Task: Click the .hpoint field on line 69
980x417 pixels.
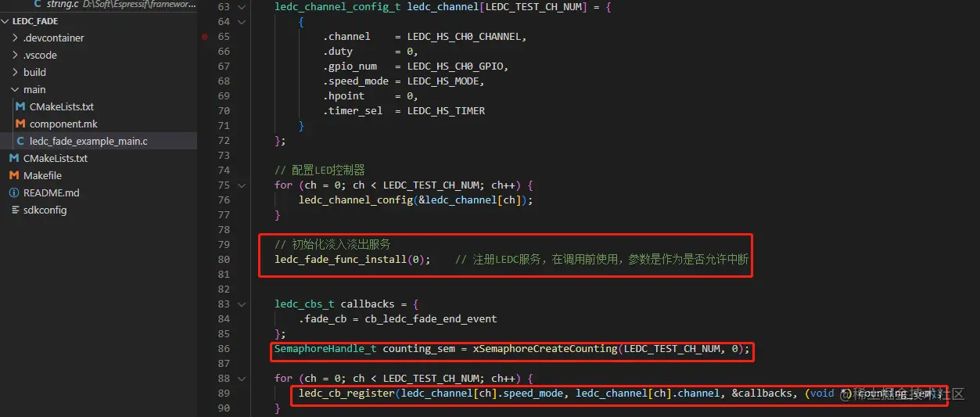Action: pos(344,95)
